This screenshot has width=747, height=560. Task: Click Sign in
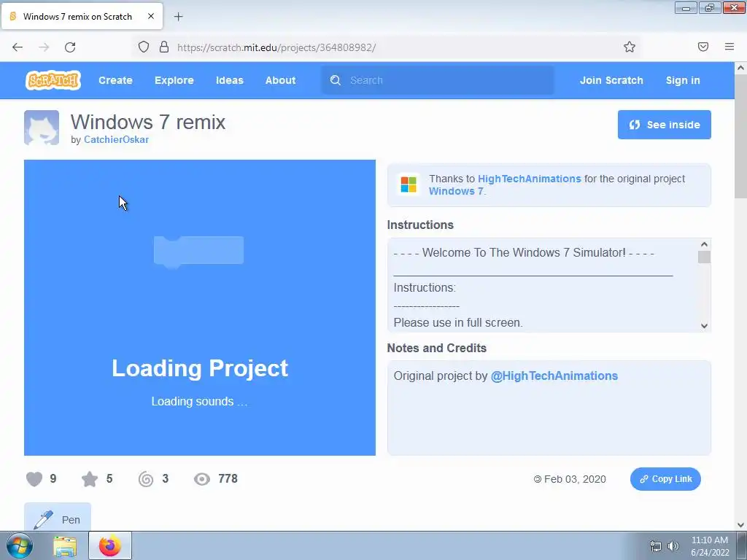pyautogui.click(x=683, y=80)
